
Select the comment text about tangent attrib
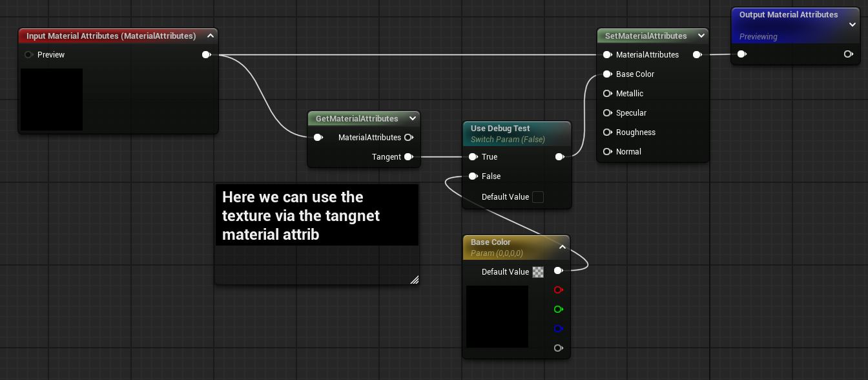[x=301, y=216]
